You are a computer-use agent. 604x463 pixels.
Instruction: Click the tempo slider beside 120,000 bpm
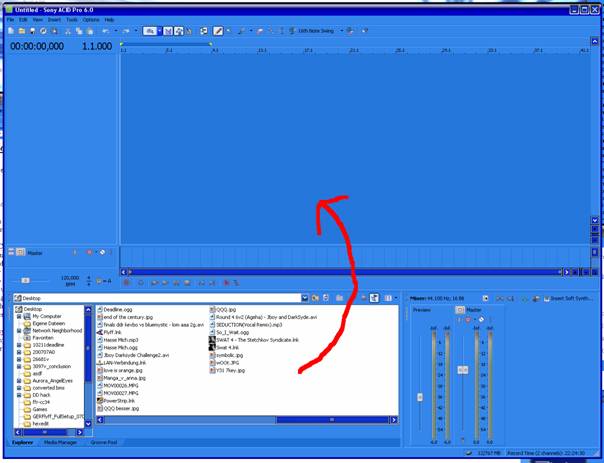pyautogui.click(x=26, y=281)
